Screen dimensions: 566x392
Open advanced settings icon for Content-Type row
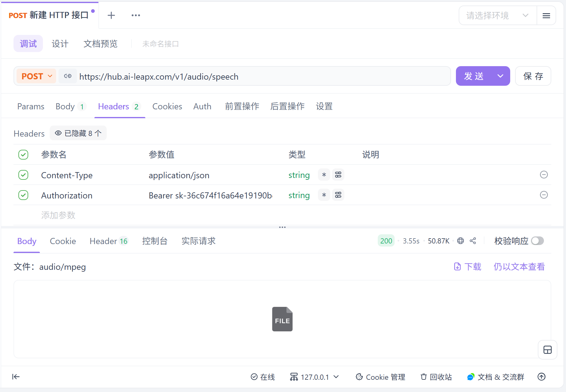(338, 175)
